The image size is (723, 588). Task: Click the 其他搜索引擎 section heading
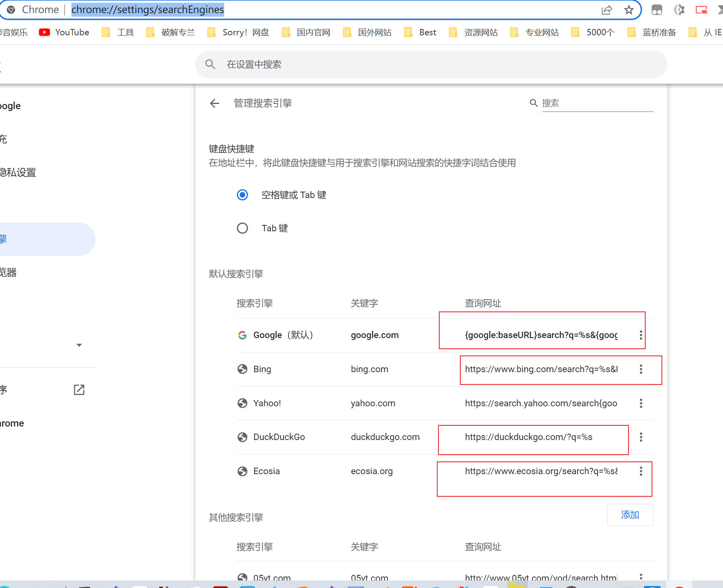[236, 517]
